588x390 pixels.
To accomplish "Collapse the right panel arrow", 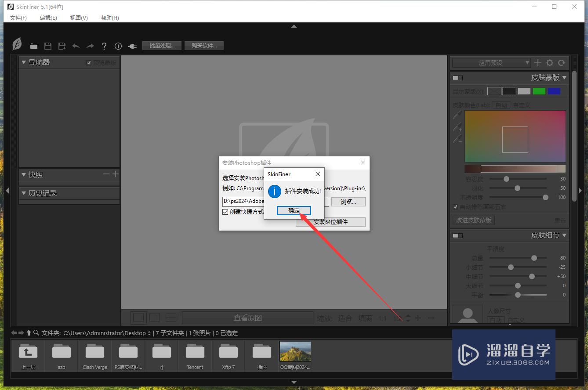I will click(x=580, y=190).
